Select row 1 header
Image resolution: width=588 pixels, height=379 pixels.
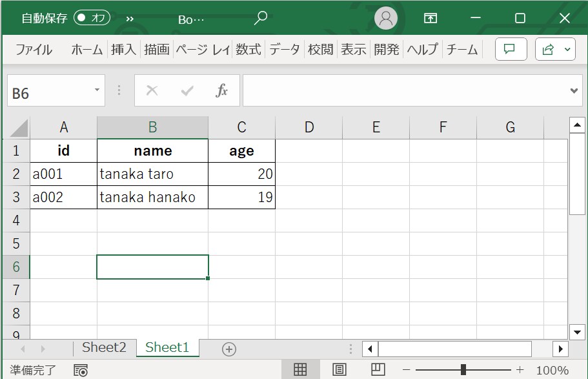(x=16, y=151)
